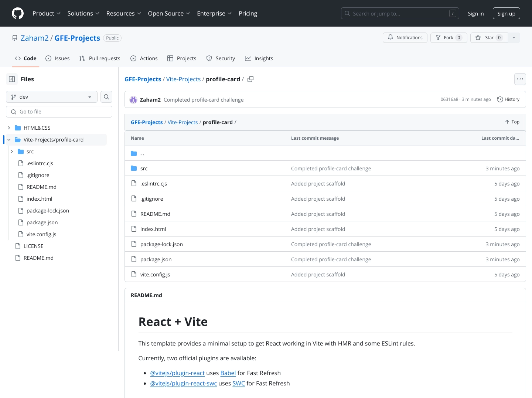Open vite.config.js in the file table
The height and width of the screenshot is (398, 532).
[155, 275]
